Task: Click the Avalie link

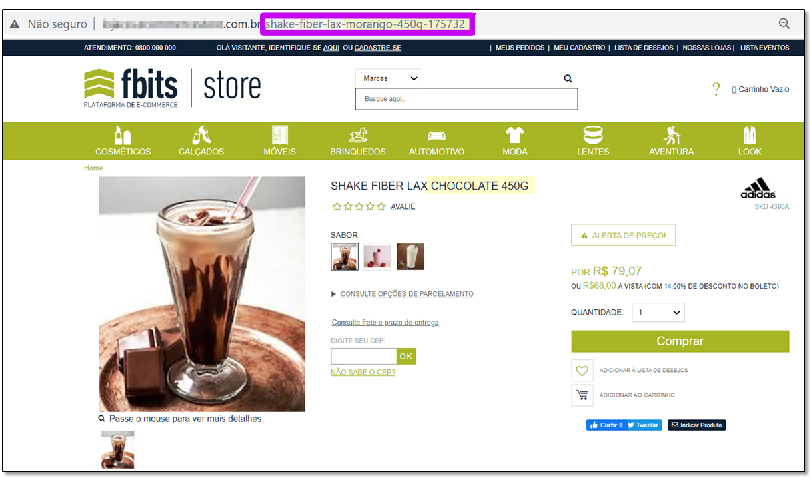Action: tap(403, 207)
